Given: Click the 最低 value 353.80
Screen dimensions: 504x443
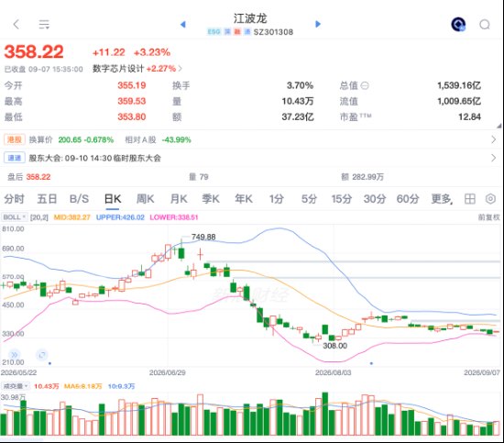Looking at the screenshot, I should 131,116.
